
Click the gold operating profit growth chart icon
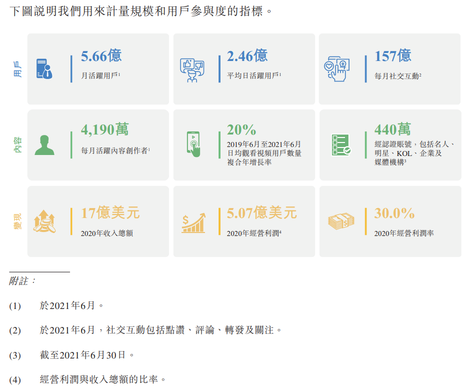click(193, 223)
